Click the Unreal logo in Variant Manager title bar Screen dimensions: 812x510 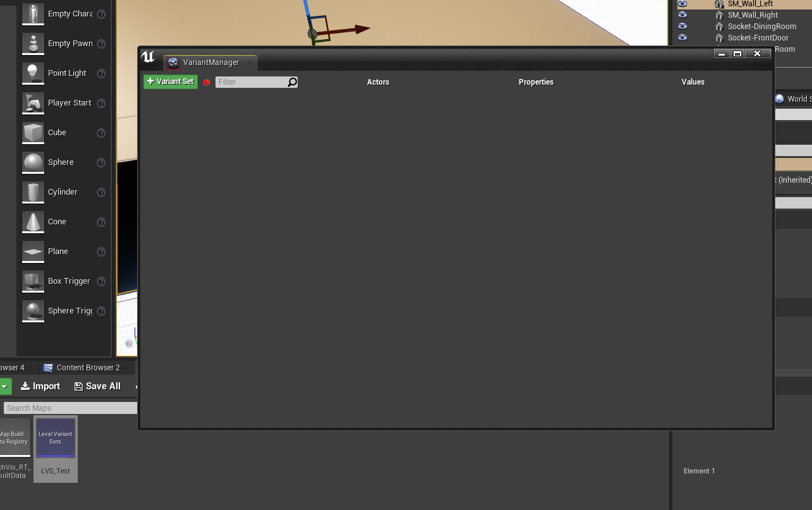pyautogui.click(x=148, y=57)
